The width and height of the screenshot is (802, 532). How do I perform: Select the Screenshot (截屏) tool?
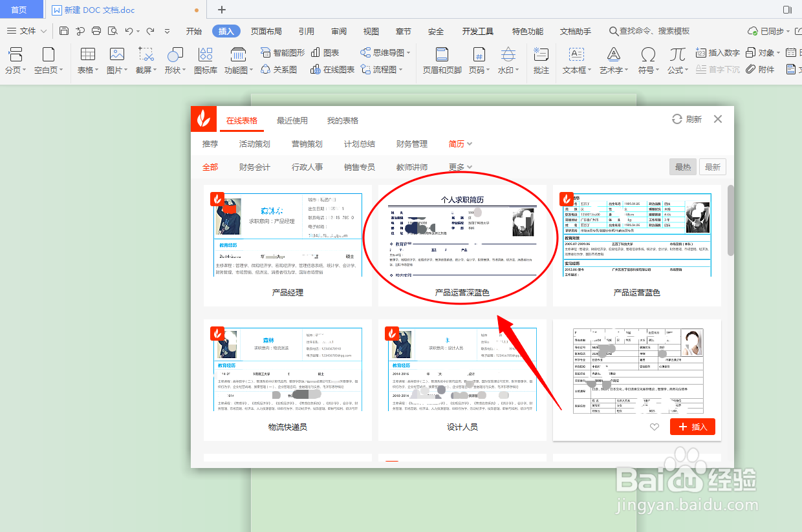146,61
